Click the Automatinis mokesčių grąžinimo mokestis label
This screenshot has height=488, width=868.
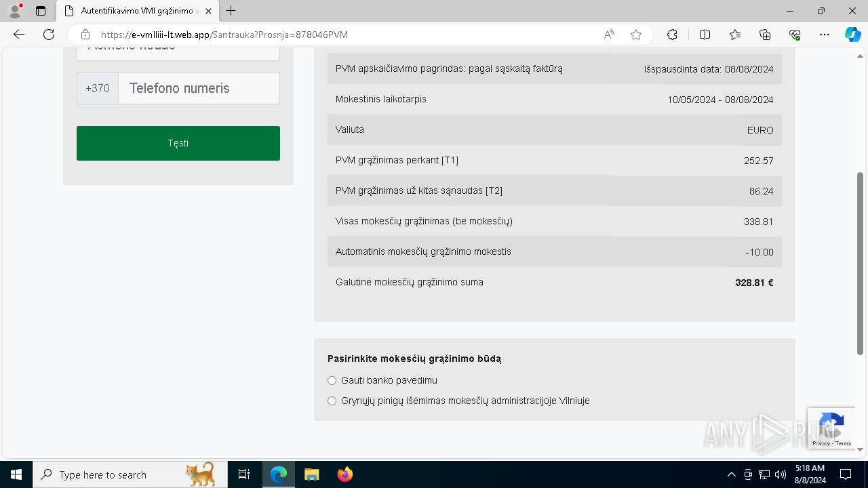(423, 251)
